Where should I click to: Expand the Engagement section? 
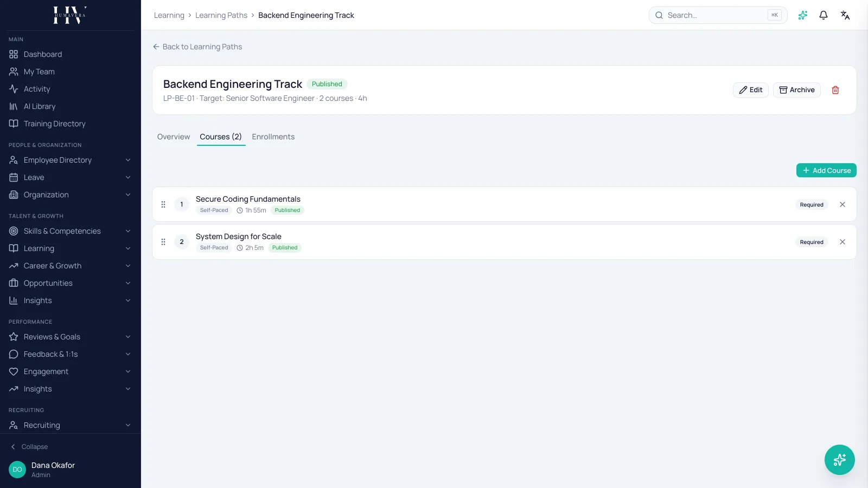(70, 371)
